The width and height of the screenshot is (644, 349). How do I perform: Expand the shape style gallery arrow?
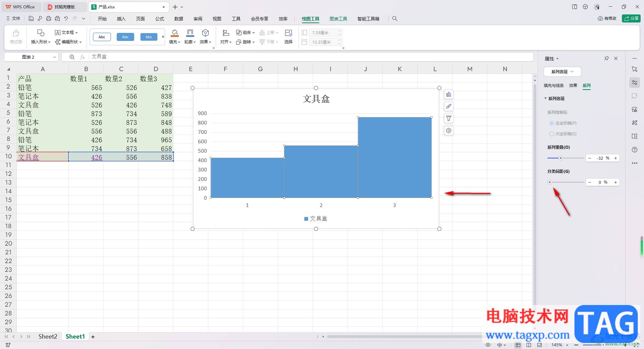pyautogui.click(x=163, y=37)
